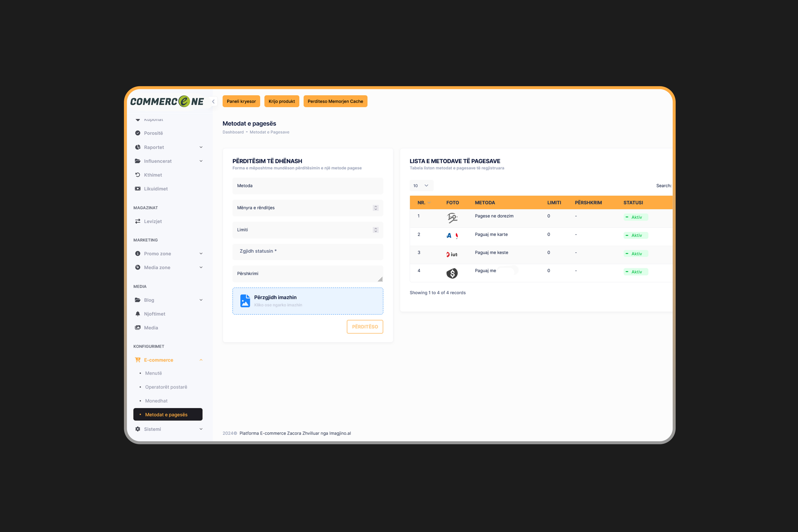Viewport: 798px width, 532px height.
Task: Click the Media picture icon
Action: 138,327
